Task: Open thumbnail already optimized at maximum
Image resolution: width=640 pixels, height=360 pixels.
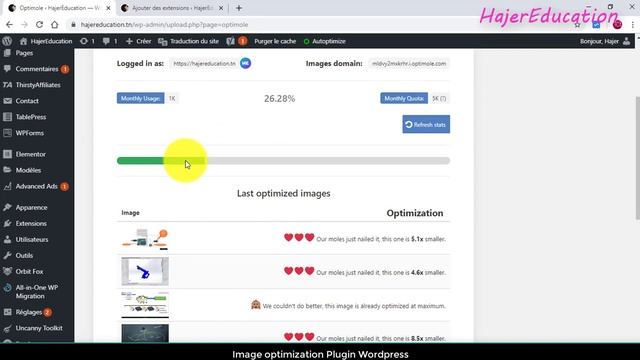Action: pos(145,304)
